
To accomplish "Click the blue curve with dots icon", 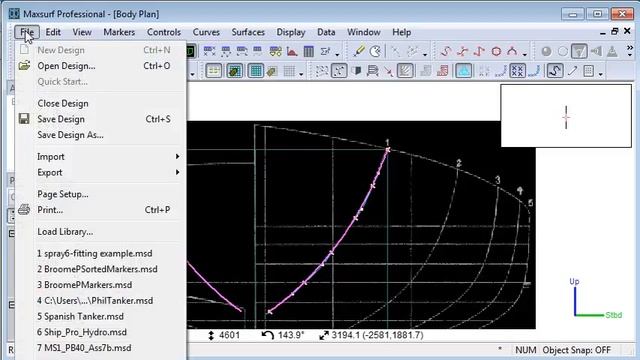I will coord(534,71).
